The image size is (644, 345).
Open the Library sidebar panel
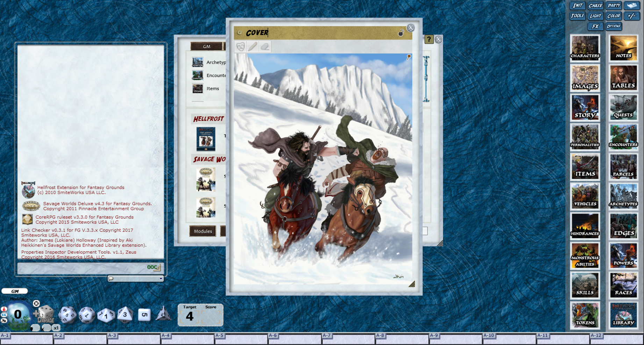(x=623, y=316)
